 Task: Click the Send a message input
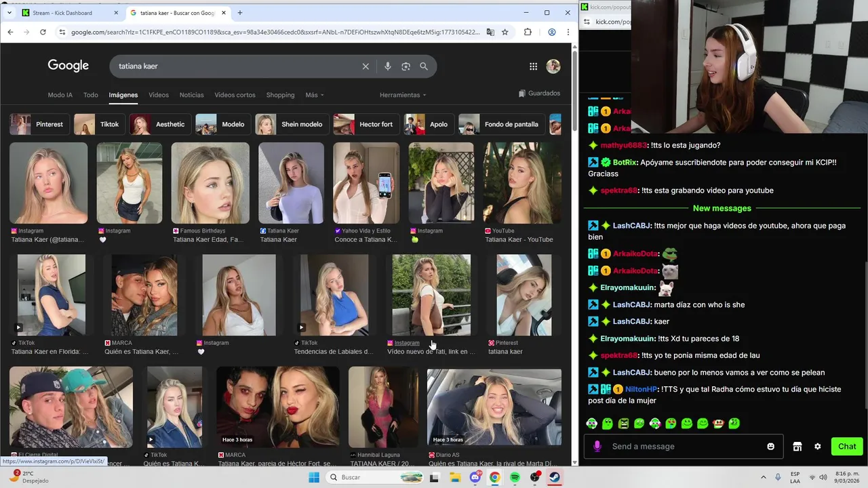coord(684,447)
